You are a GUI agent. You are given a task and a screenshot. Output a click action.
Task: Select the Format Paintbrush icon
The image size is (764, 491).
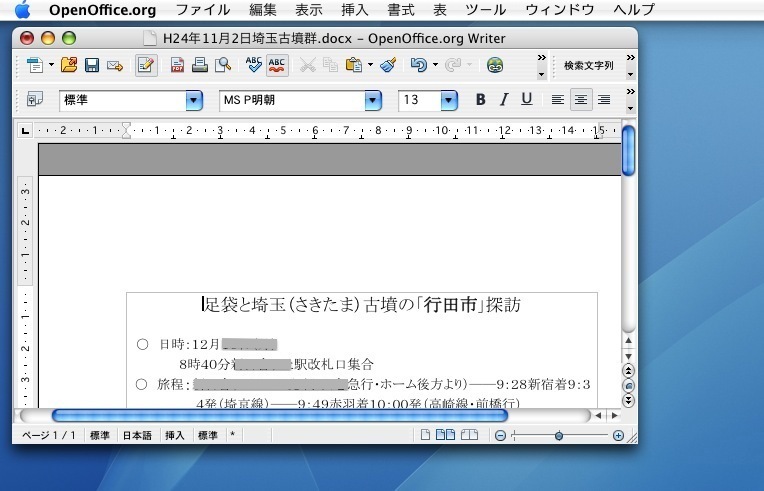click(x=388, y=65)
